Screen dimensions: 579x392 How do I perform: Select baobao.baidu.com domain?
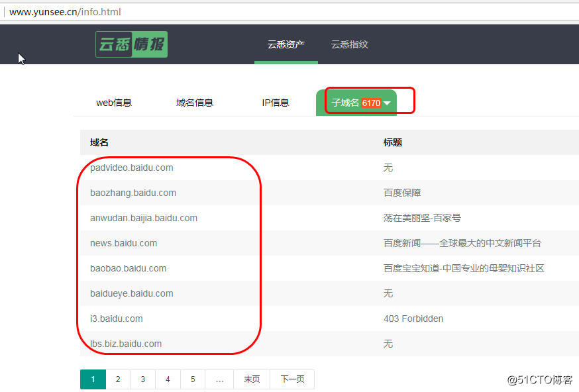(x=128, y=268)
